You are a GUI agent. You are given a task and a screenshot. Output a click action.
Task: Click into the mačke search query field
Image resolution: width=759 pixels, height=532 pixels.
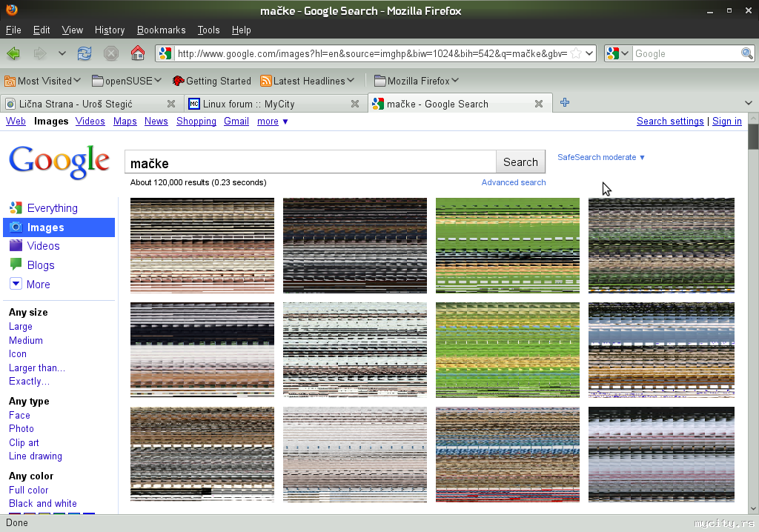click(x=310, y=162)
